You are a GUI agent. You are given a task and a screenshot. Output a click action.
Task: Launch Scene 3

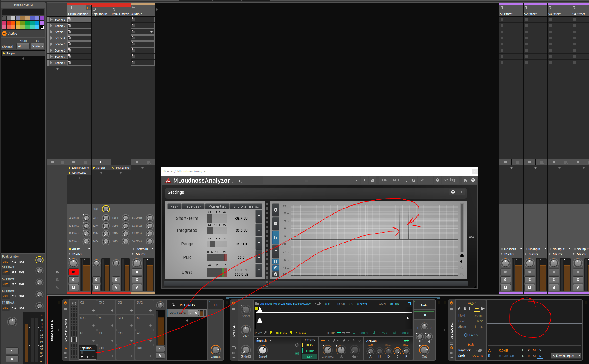click(x=51, y=32)
